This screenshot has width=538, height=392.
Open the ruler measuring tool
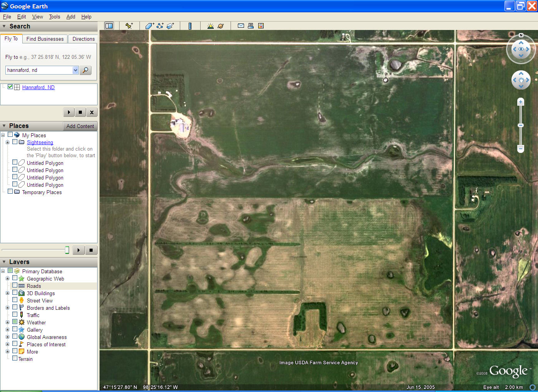(190, 26)
